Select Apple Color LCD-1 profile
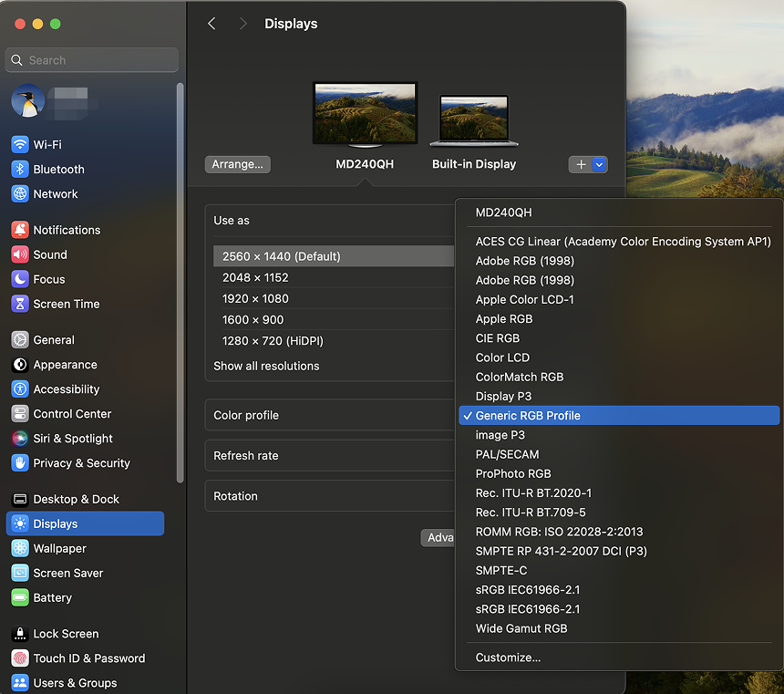Viewport: 784px width, 694px height. tap(619, 299)
